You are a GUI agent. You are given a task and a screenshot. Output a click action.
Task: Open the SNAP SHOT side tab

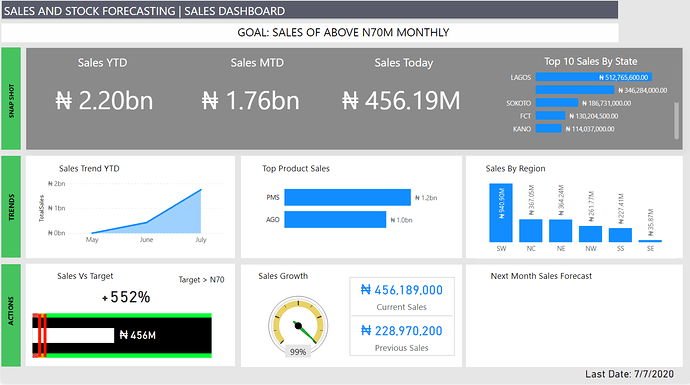[x=11, y=99]
